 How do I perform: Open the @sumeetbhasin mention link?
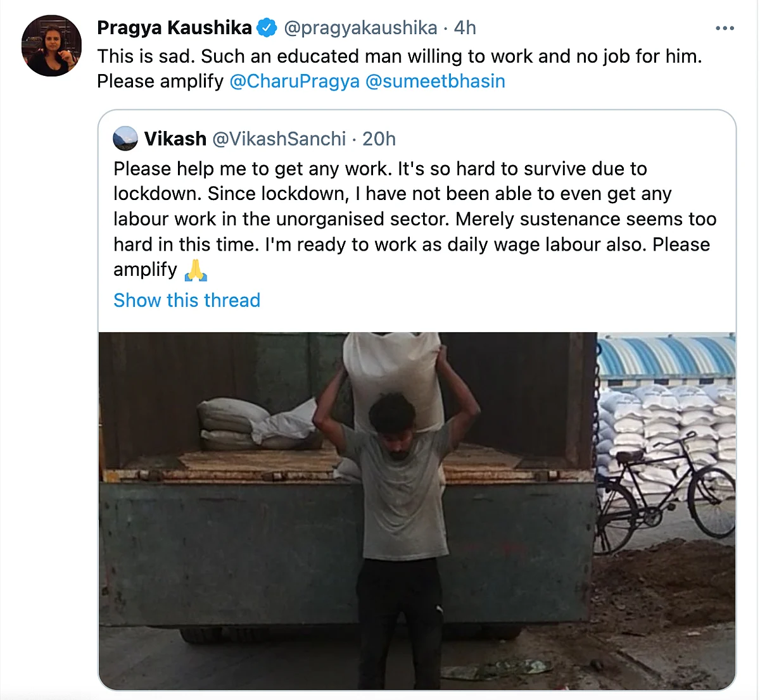(435, 82)
